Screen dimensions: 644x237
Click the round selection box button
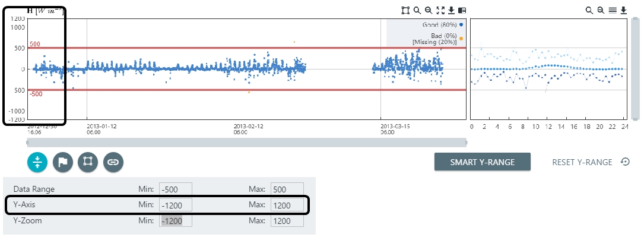[x=88, y=162]
